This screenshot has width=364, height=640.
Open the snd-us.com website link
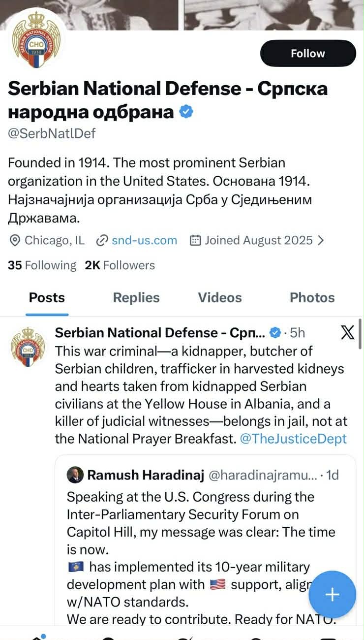coord(144,240)
